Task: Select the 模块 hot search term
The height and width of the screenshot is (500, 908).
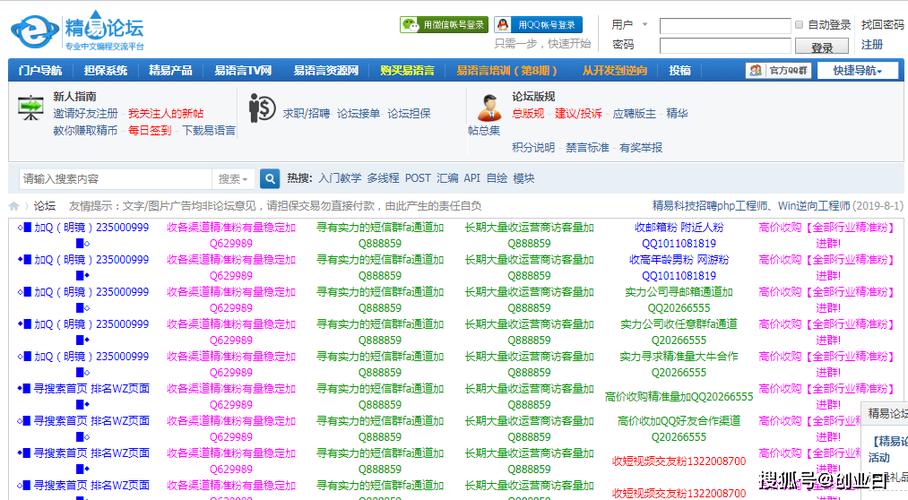Action: tap(523, 178)
